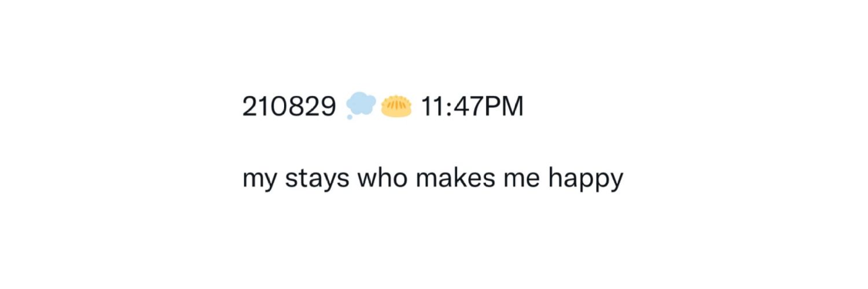Click the yellow dumpling emoji
This screenshot has height=289, width=868.
[x=396, y=106]
